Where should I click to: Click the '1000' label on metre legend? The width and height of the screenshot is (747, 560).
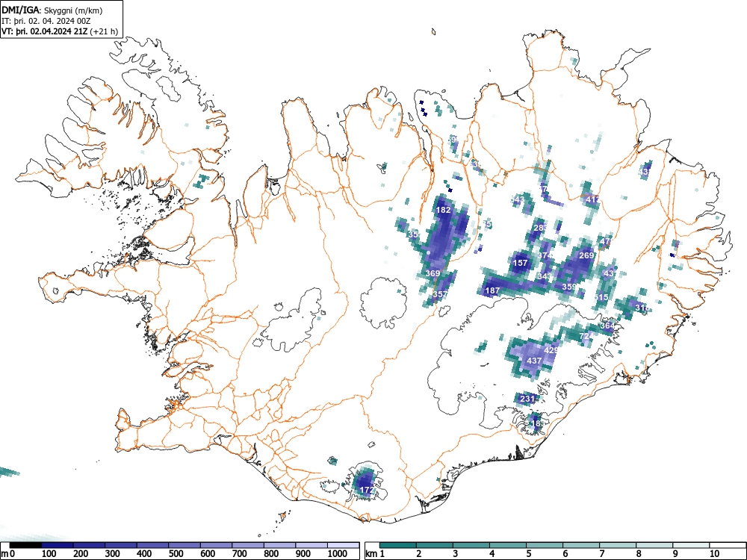pyautogui.click(x=338, y=553)
